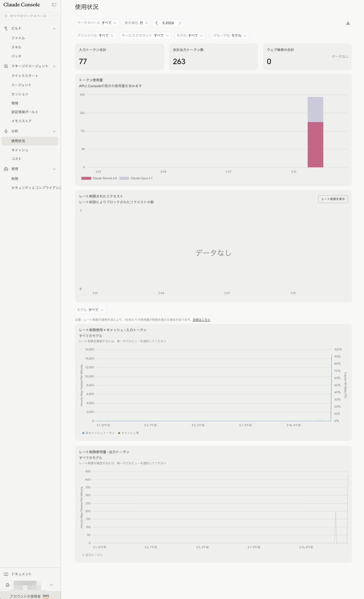Click the アカウントの管理者 label
Image resolution: width=364 pixels, height=599 pixels.
[x=25, y=596]
